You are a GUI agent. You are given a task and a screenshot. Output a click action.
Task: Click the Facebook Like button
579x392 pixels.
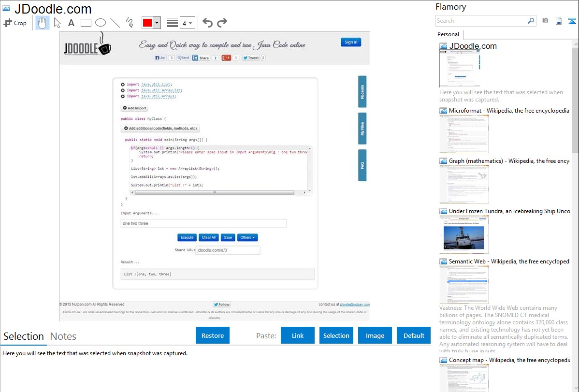[x=160, y=58]
